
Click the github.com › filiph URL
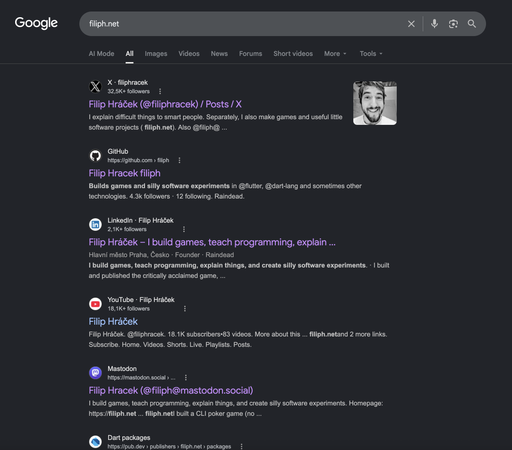(x=138, y=160)
